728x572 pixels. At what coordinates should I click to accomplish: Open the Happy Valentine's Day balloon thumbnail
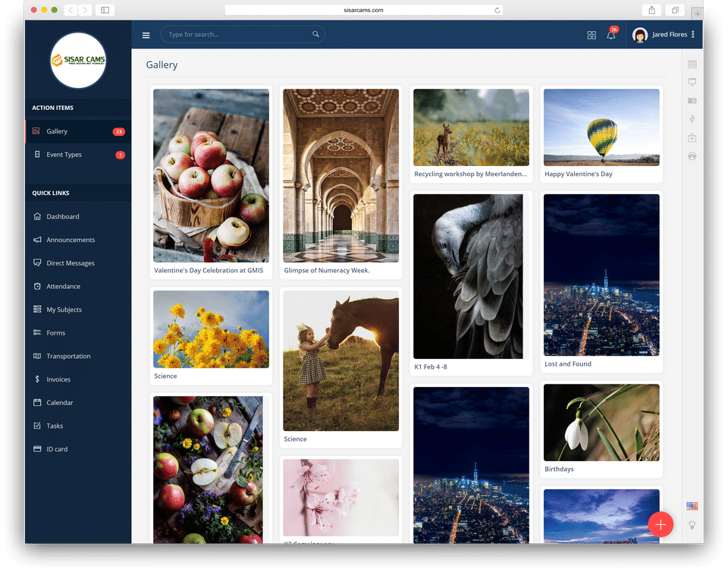pos(601,127)
